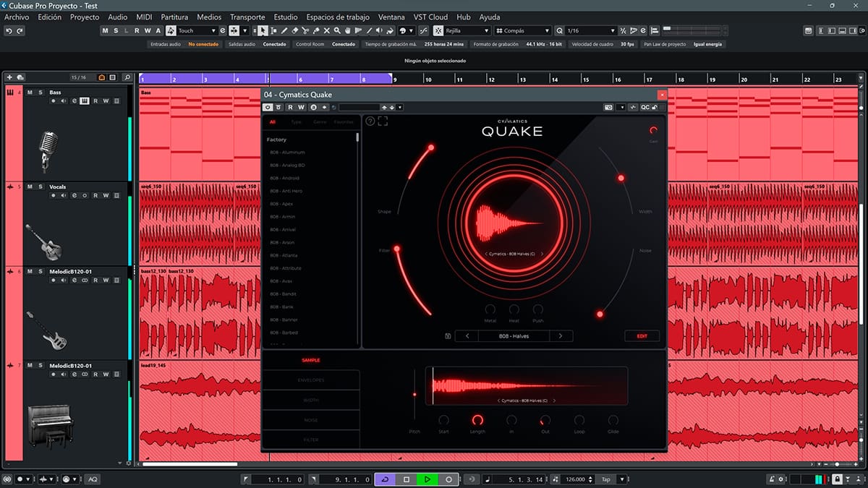Click the red EDIT button in Quake
Viewport: 868px width, 488px height.
click(x=642, y=336)
